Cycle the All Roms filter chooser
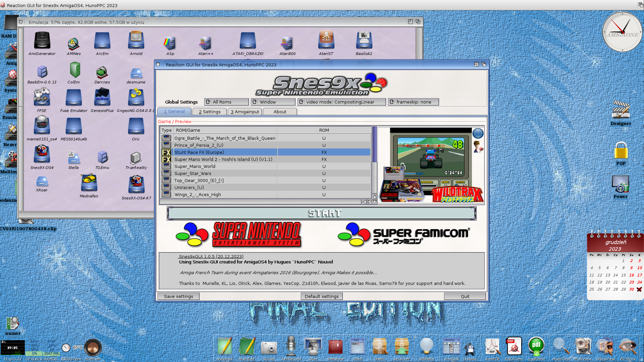The image size is (644, 362). coord(226,102)
